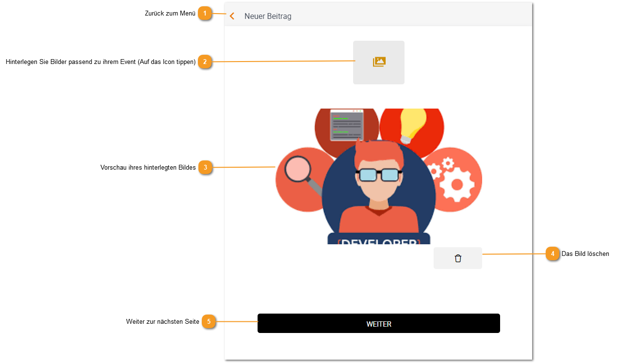Open the uploaded developer preview image

click(379, 176)
